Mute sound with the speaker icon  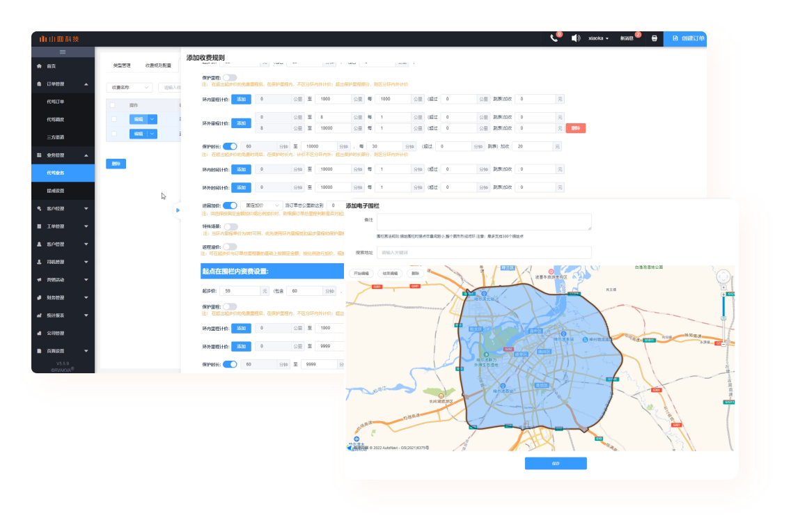(x=576, y=38)
